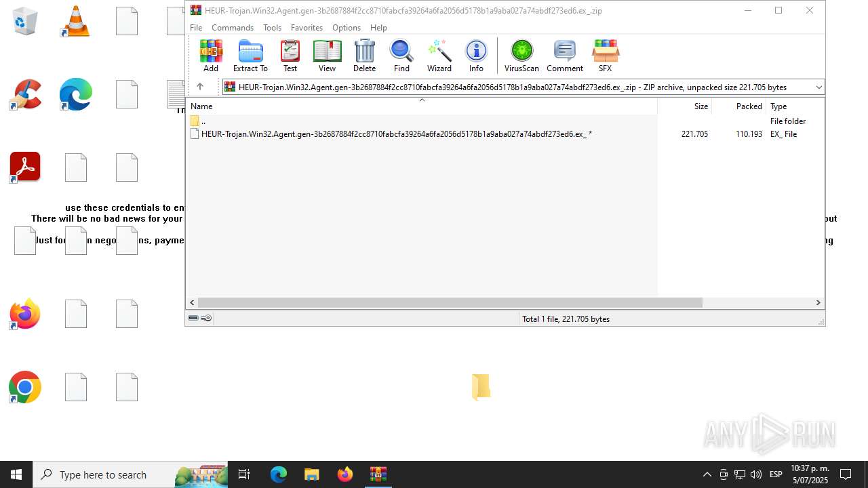Show archive Info
Screen dimensions: 868x488
(x=476, y=55)
